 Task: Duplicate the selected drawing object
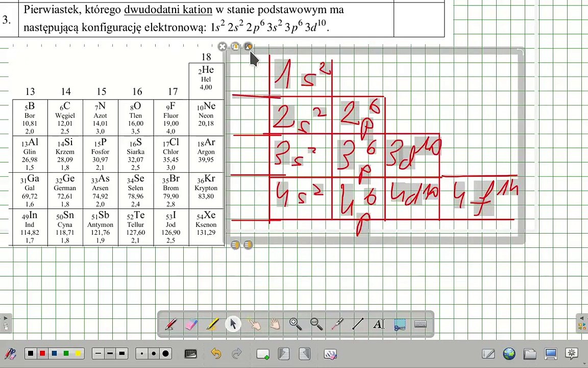click(x=235, y=47)
